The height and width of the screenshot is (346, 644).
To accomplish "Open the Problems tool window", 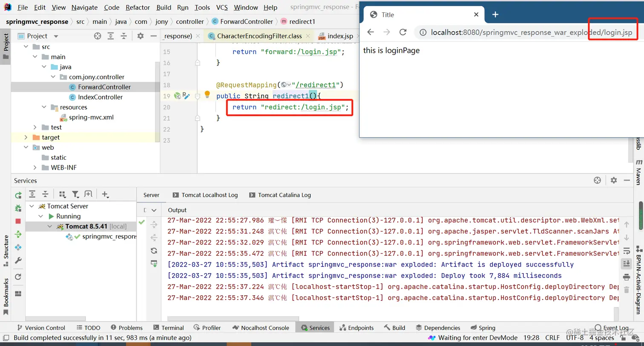I will pos(126,328).
